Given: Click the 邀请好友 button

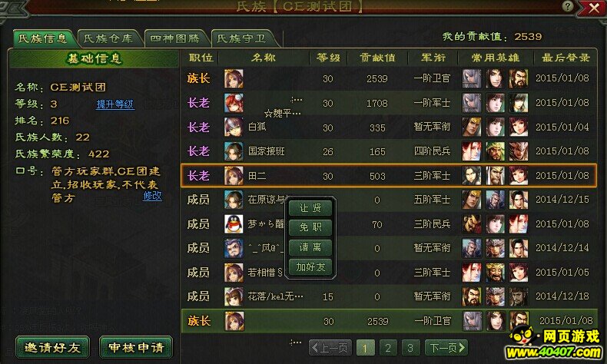Looking at the screenshot, I should [x=53, y=347].
